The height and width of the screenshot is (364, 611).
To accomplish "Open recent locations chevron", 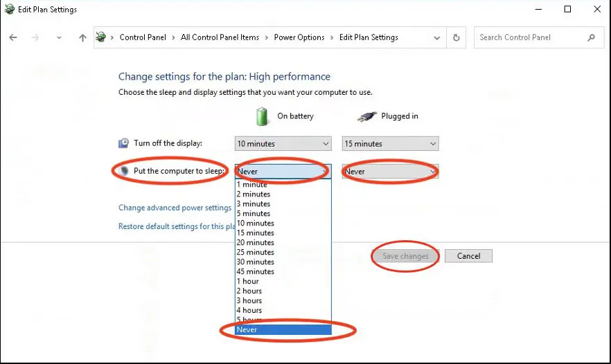I will click(59, 38).
